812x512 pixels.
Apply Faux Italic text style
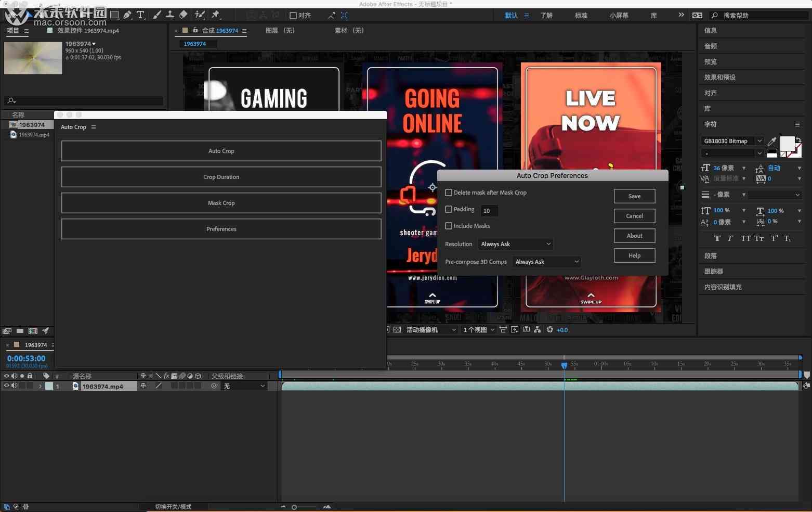(730, 238)
